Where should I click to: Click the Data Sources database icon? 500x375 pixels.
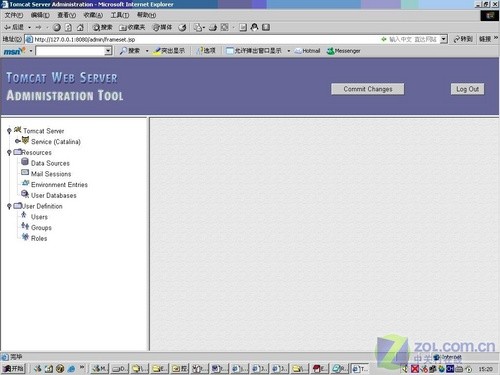pos(25,162)
